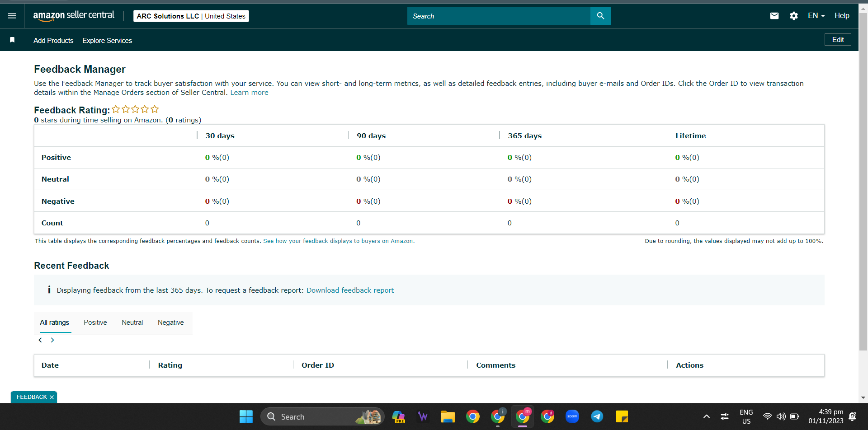Viewport: 868px width, 430px height.
Task: Open the settings gear menu
Action: (794, 16)
